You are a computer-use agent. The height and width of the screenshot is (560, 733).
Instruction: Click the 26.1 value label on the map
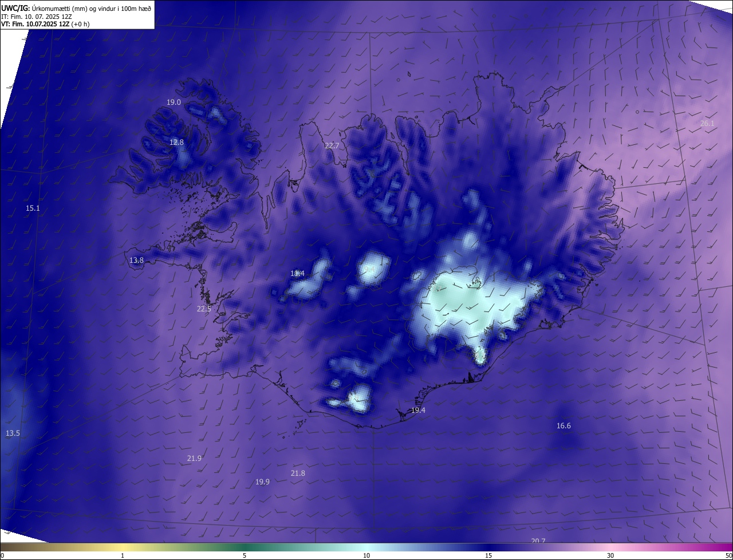707,123
